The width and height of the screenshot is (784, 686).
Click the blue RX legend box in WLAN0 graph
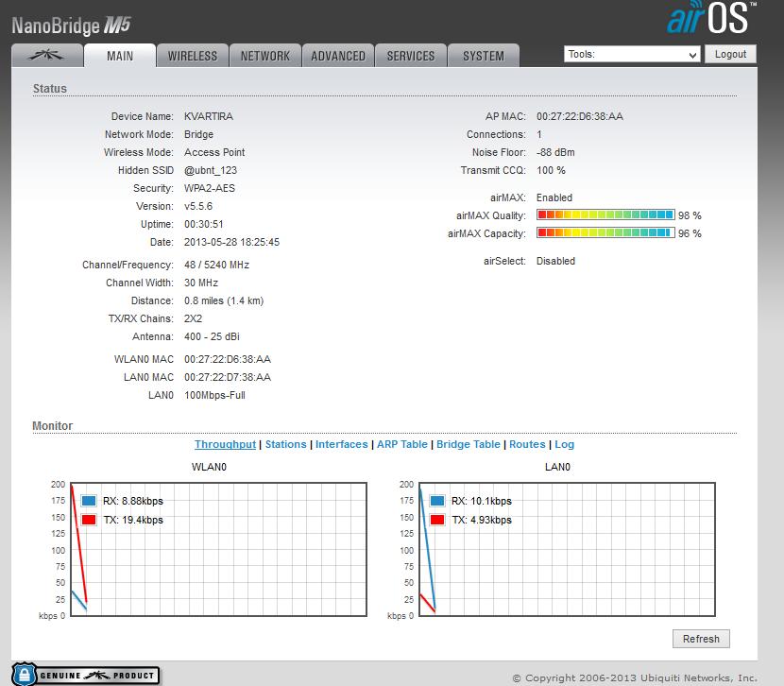coord(89,501)
